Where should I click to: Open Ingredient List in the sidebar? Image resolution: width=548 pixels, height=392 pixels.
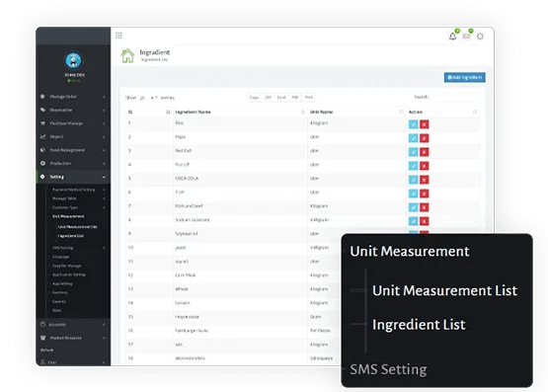tap(70, 236)
